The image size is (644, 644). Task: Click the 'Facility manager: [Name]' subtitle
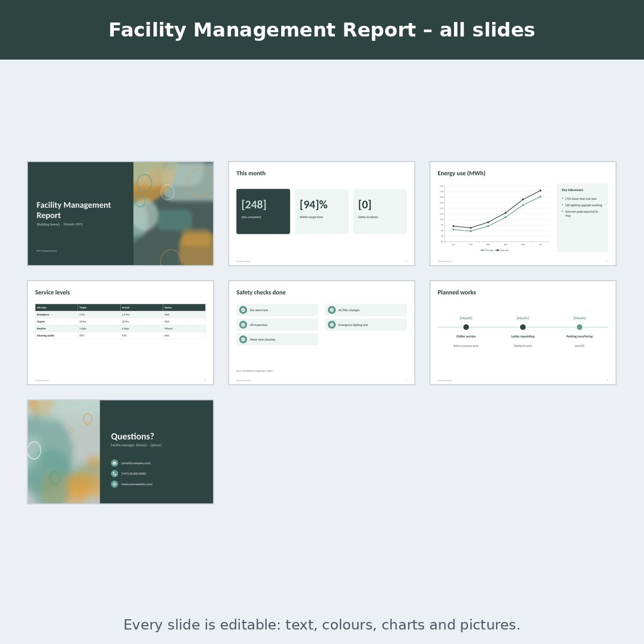[x=136, y=445]
